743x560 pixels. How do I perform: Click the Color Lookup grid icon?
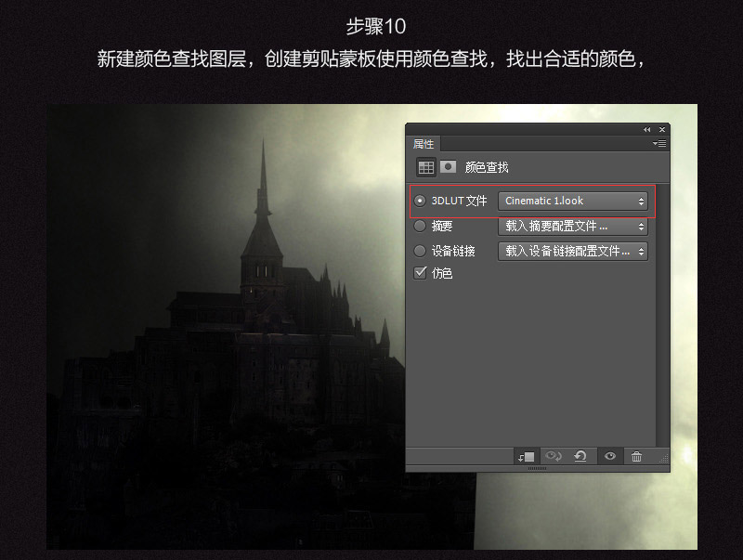pyautogui.click(x=426, y=167)
